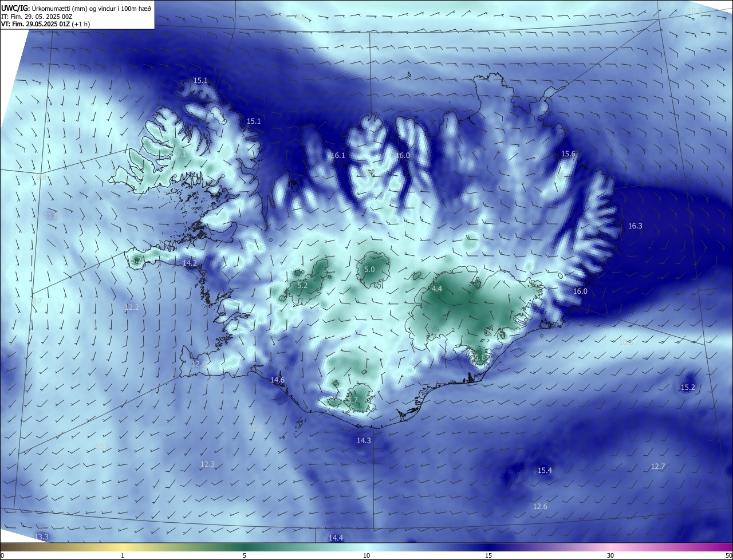Click the 'IT: Fim. 29. 05. 2025 00Z' line
Viewport: 733px width, 560px height.
37,17
